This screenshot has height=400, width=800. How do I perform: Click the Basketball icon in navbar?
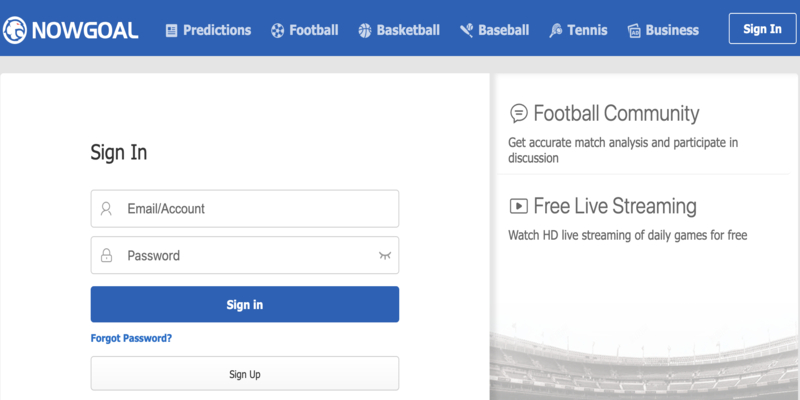coord(365,31)
